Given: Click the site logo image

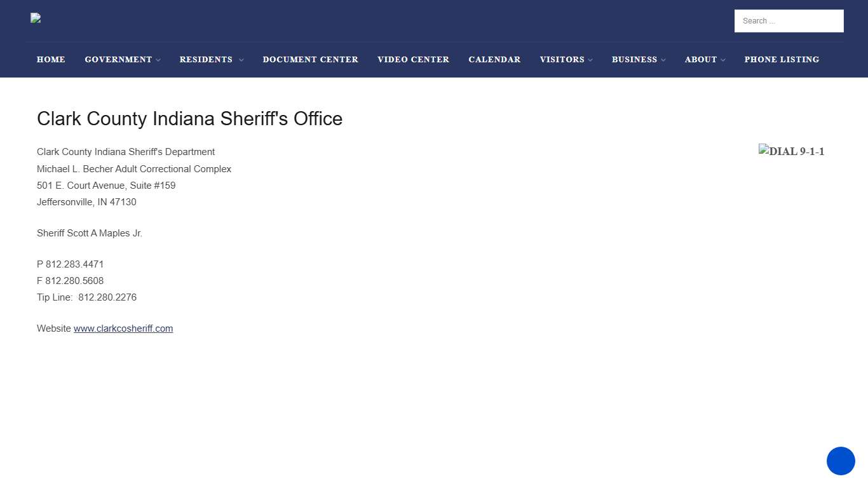Looking at the screenshot, I should [35, 18].
